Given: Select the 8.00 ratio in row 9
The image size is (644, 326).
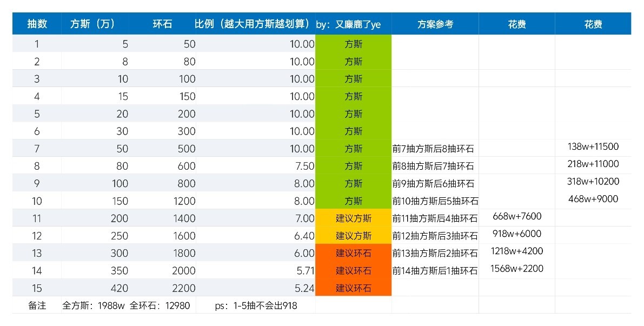Looking at the screenshot, I should coord(304,183).
